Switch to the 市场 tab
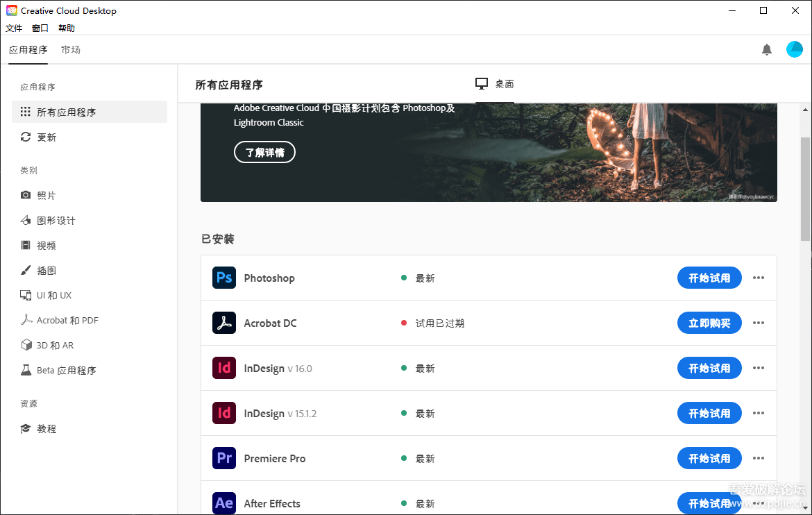 (x=70, y=50)
